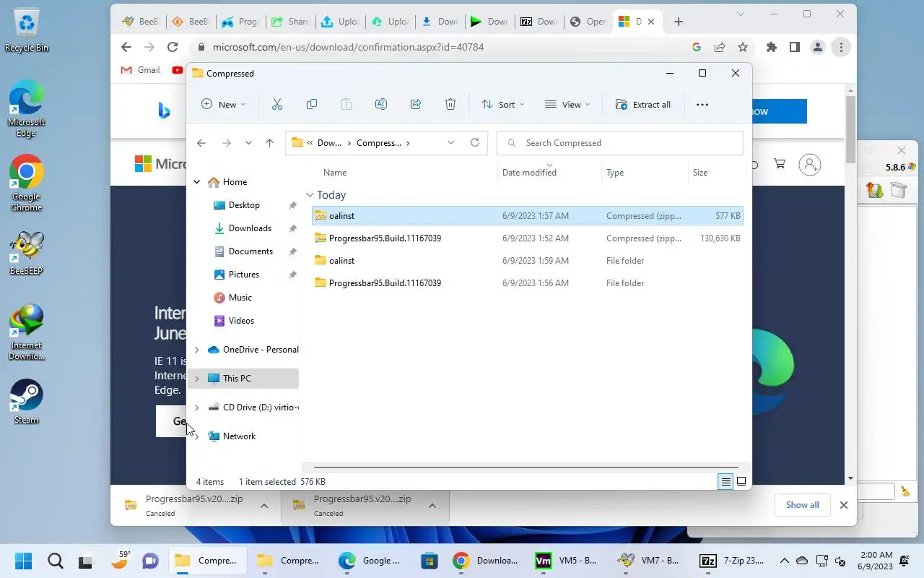Open Microsoft account sign-in icon

click(810, 165)
